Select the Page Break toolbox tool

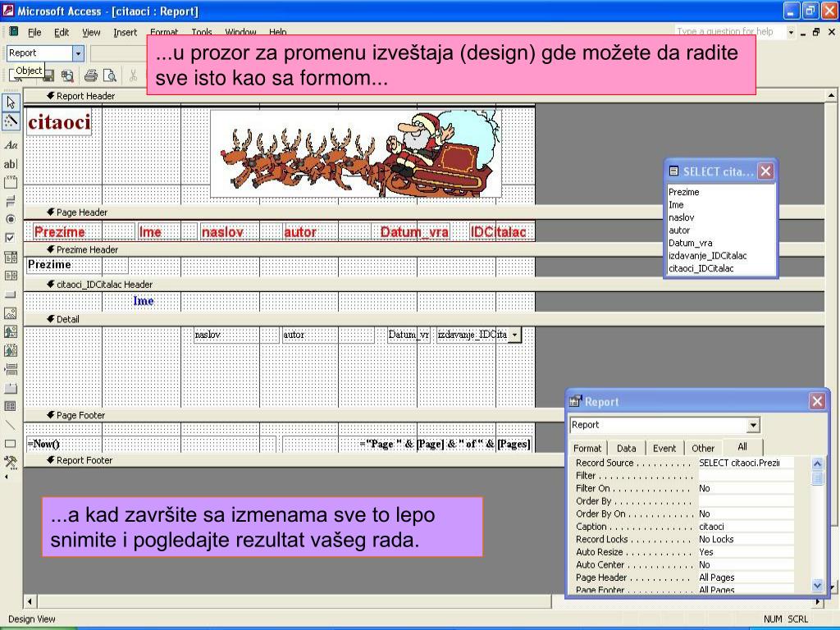(x=11, y=369)
